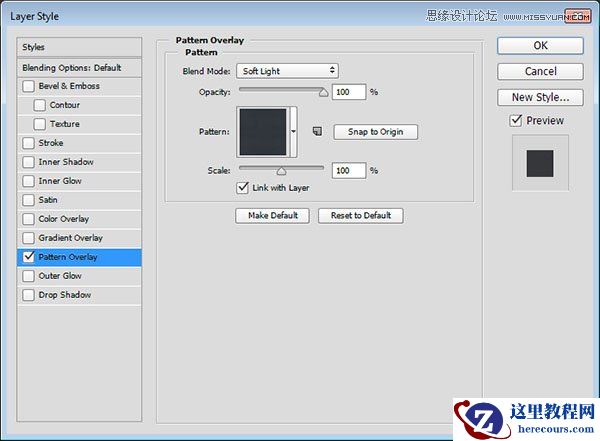Enable the Inner Glow checkbox
This screenshot has width=600, height=441.
pyautogui.click(x=28, y=181)
